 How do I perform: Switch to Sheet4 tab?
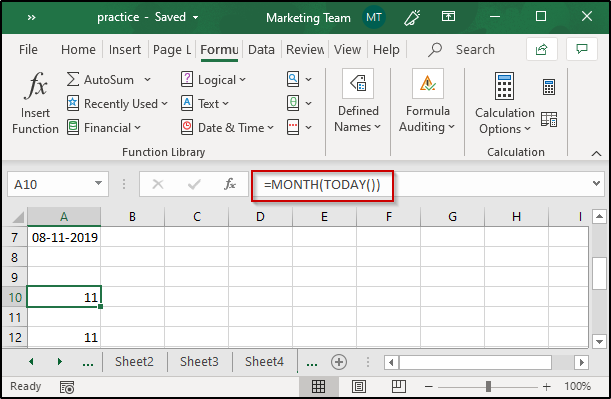pos(264,362)
